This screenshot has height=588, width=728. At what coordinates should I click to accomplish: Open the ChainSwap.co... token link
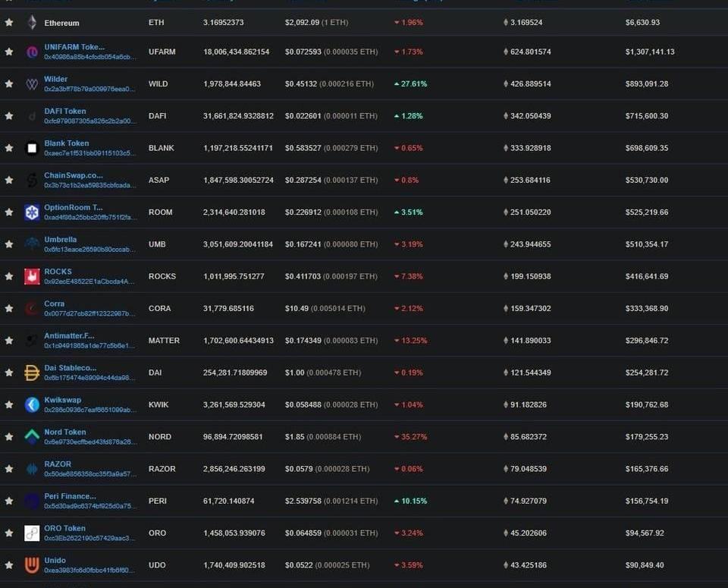point(73,175)
